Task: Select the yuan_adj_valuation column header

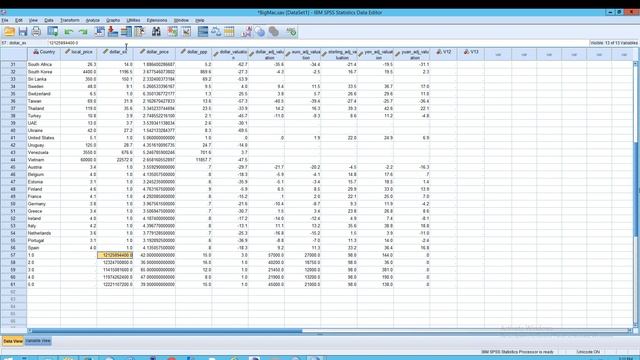Action: click(x=412, y=54)
